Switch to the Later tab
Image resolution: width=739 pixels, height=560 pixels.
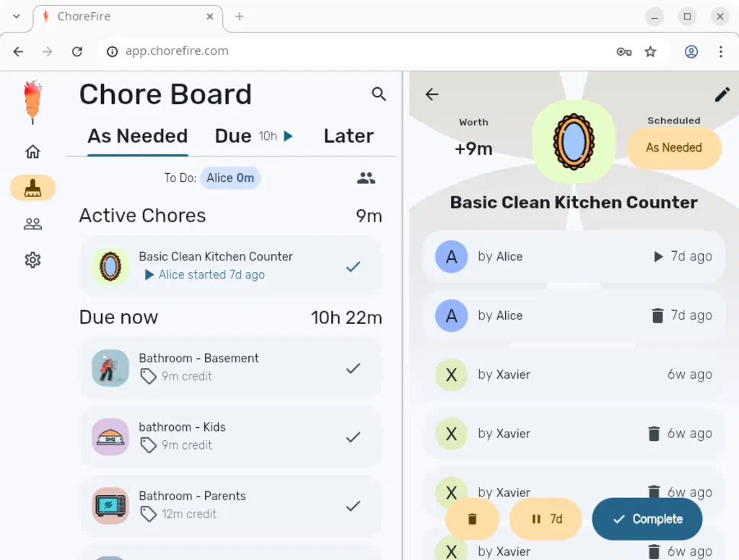(x=349, y=136)
